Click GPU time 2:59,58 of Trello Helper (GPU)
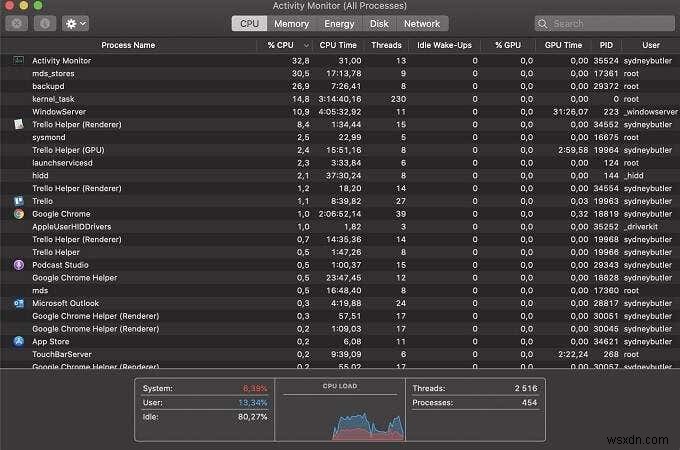The height and width of the screenshot is (450, 680). tap(573, 150)
